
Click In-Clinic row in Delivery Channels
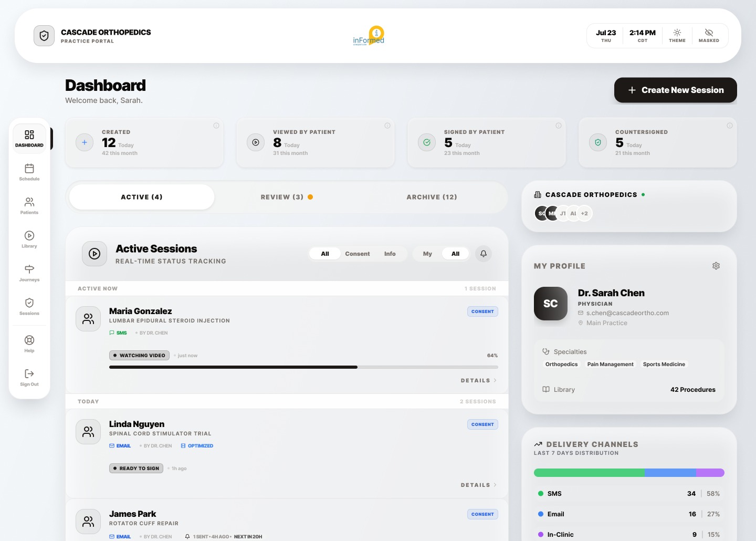(x=629, y=534)
